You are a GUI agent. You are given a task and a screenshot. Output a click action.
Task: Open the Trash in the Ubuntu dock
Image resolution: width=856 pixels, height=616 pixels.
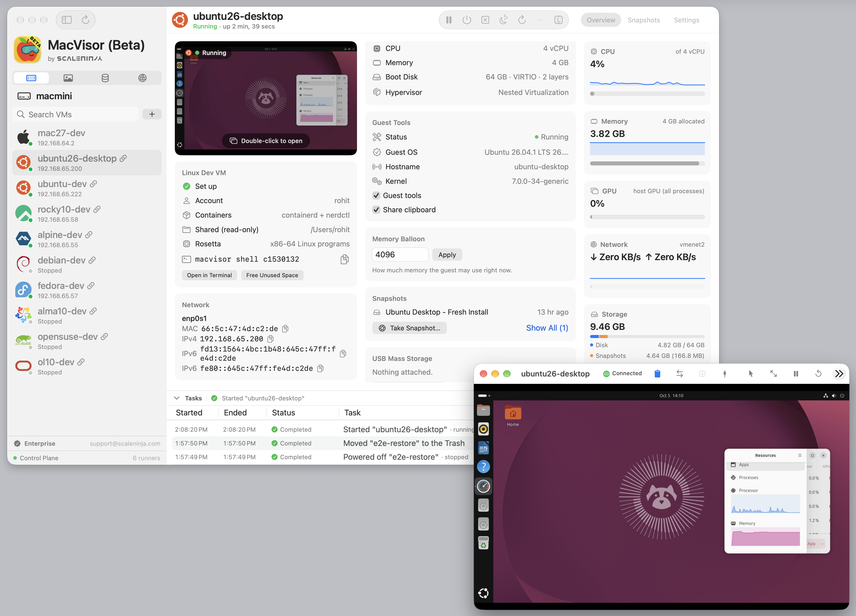pyautogui.click(x=483, y=543)
